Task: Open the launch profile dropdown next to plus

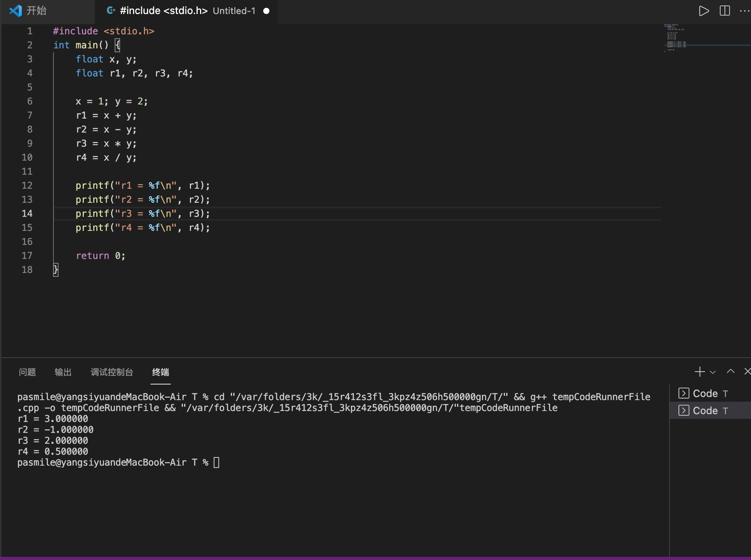Action: [x=713, y=372]
